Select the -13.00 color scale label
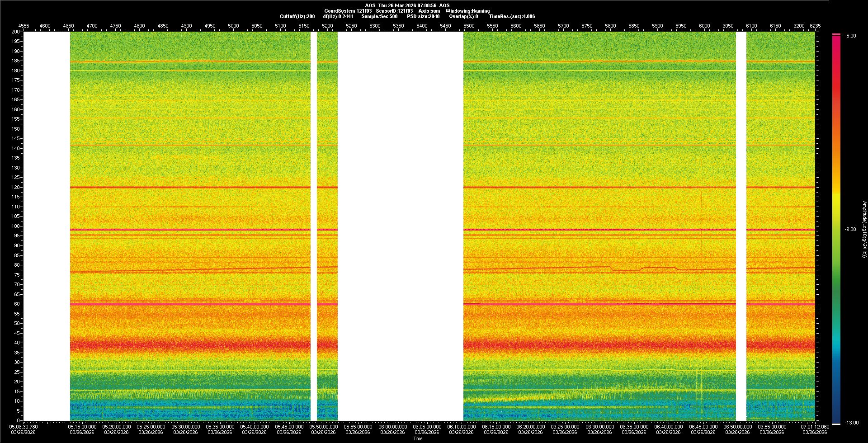Screen dimensions: 868x443 tap(851, 423)
